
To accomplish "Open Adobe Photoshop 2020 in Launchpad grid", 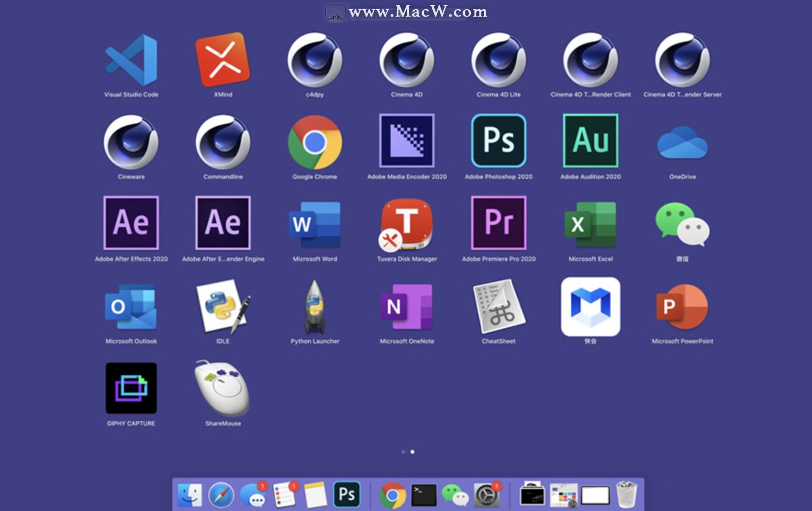I will (x=498, y=141).
